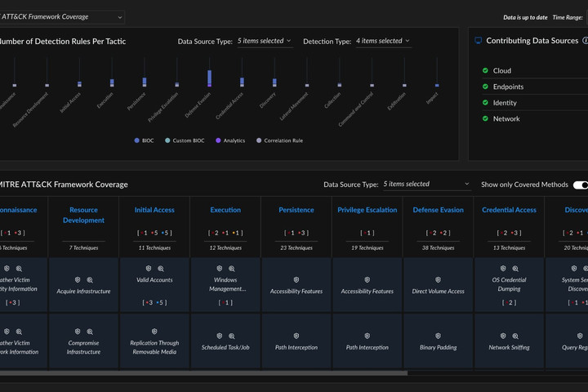
Task: Open Detection Type 4 items selected dropdown
Action: 383,41
